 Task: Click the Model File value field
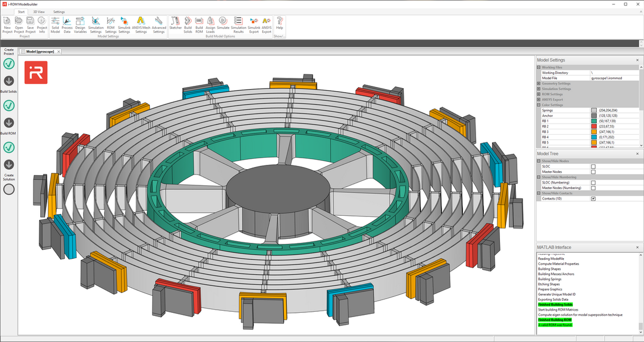(x=615, y=78)
